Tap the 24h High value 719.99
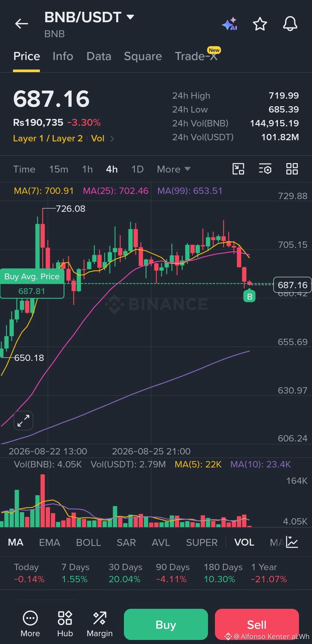The image size is (312, 644). tap(284, 96)
